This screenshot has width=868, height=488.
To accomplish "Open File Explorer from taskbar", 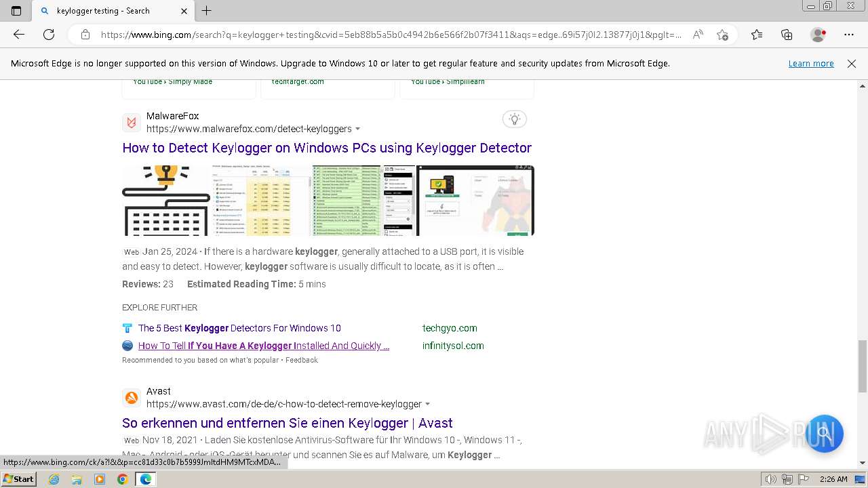I will (77, 479).
